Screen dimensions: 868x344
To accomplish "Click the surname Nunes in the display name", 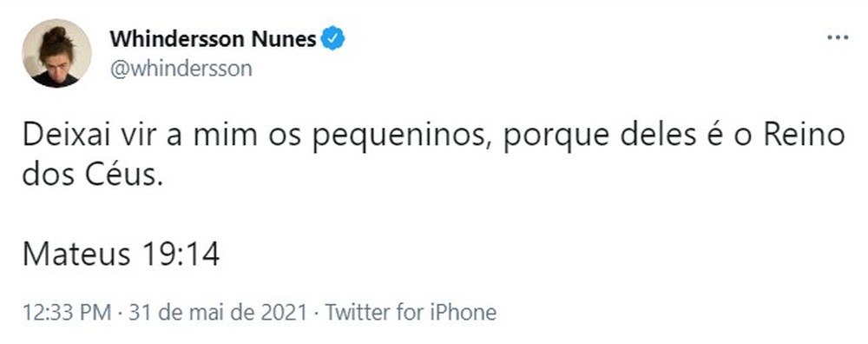I will [283, 39].
